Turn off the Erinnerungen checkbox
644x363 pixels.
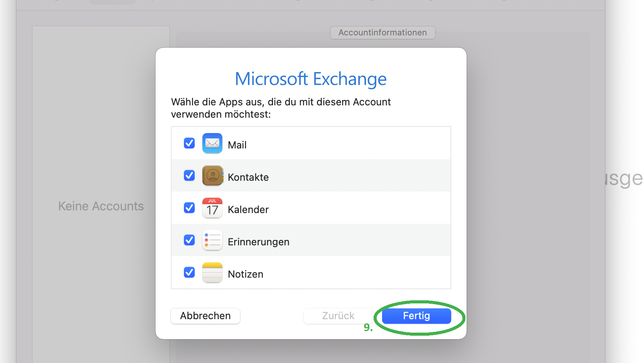189,240
